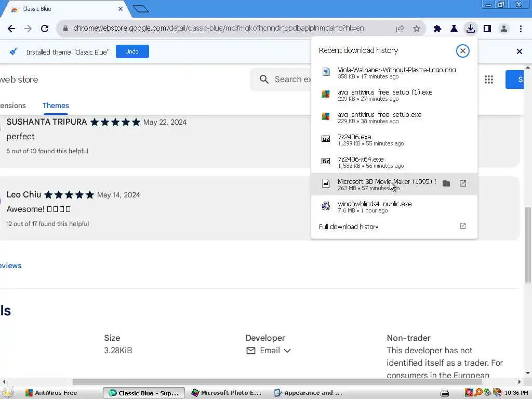Click the Viola wallpaper PNG file icon
The image size is (532, 399).
click(326, 72)
